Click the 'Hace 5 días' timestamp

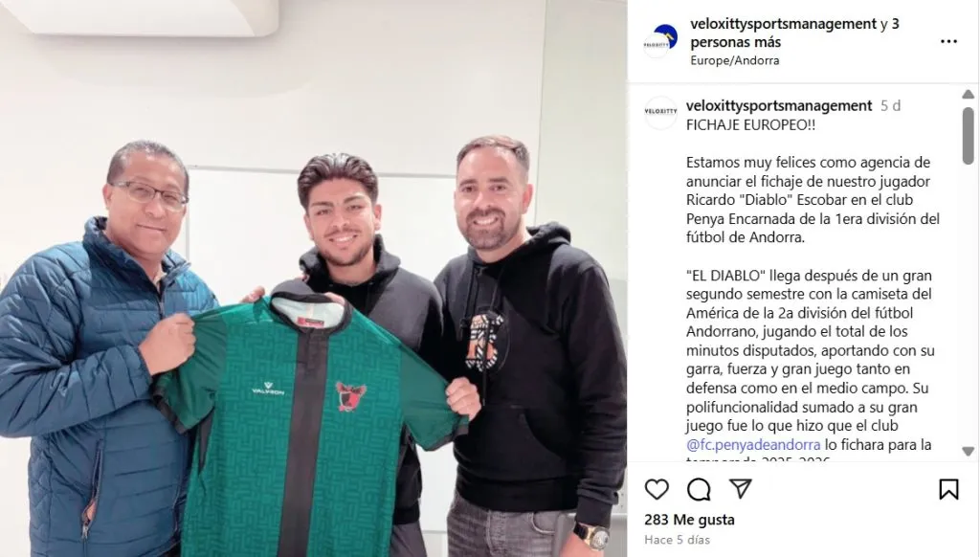click(677, 540)
